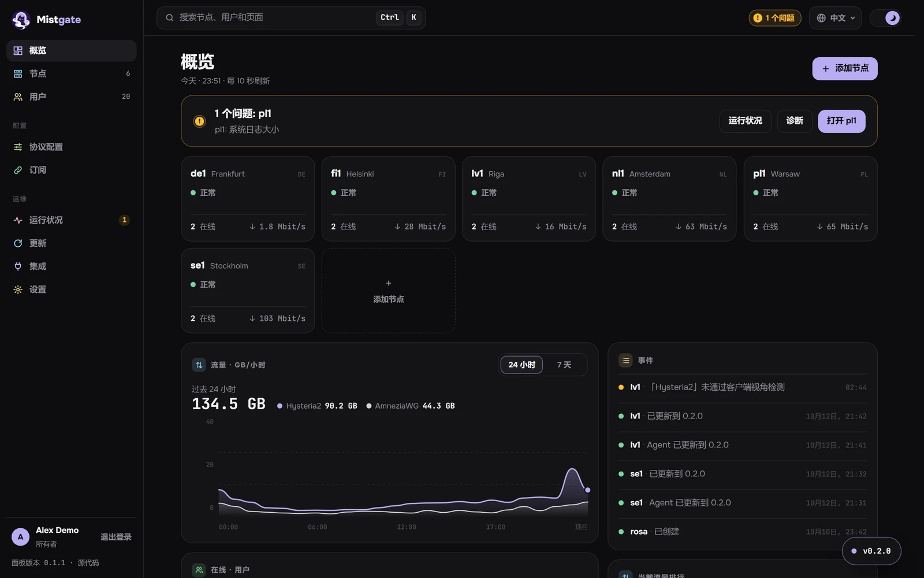Click the traffic arrows icon beside 流量
Image resolution: width=924 pixels, height=578 pixels.
[199, 365]
